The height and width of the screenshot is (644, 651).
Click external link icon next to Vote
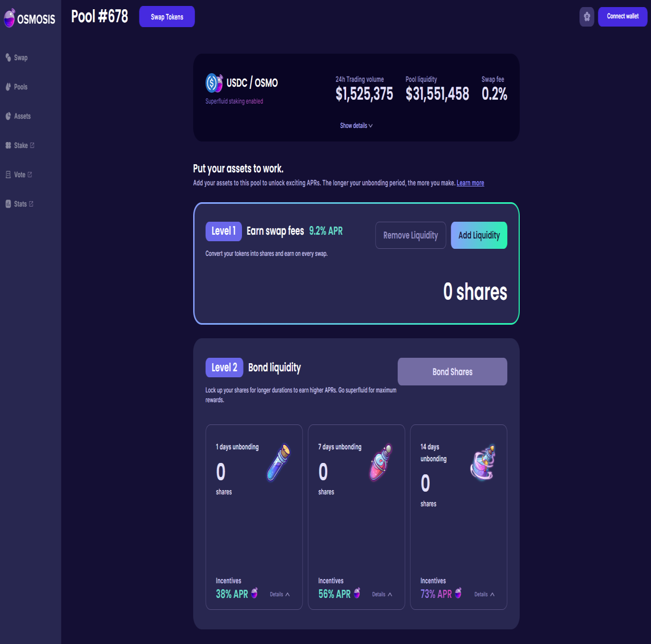(30, 175)
